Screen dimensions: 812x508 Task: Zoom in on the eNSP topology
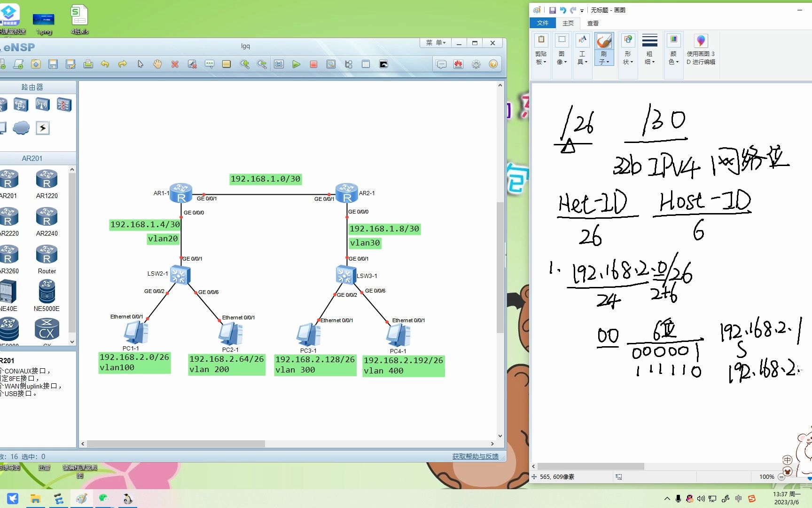(x=244, y=64)
